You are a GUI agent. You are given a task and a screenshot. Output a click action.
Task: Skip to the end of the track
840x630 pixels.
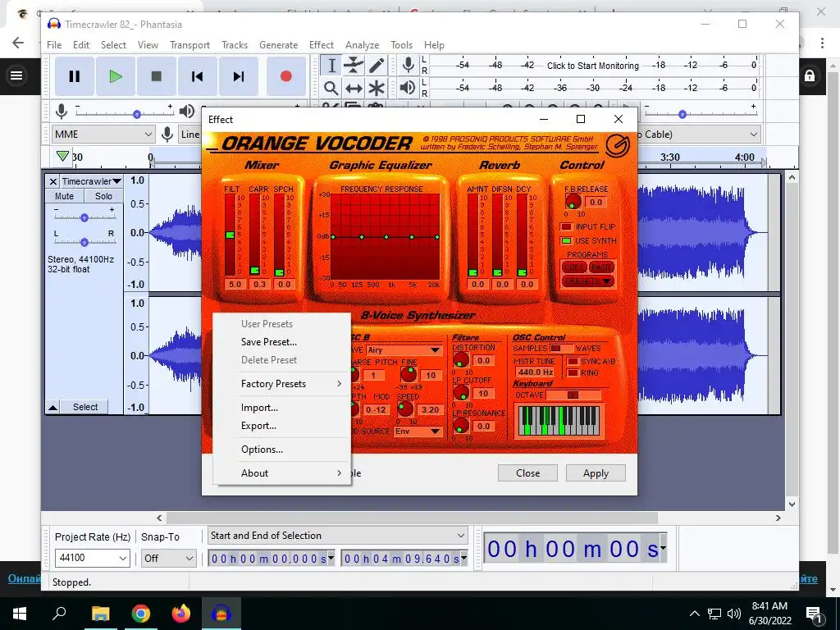point(239,76)
